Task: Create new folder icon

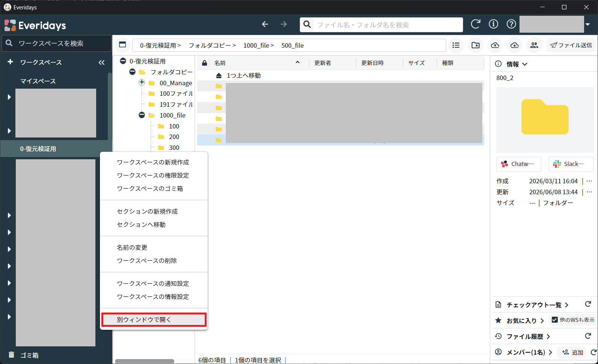Action: (476, 45)
